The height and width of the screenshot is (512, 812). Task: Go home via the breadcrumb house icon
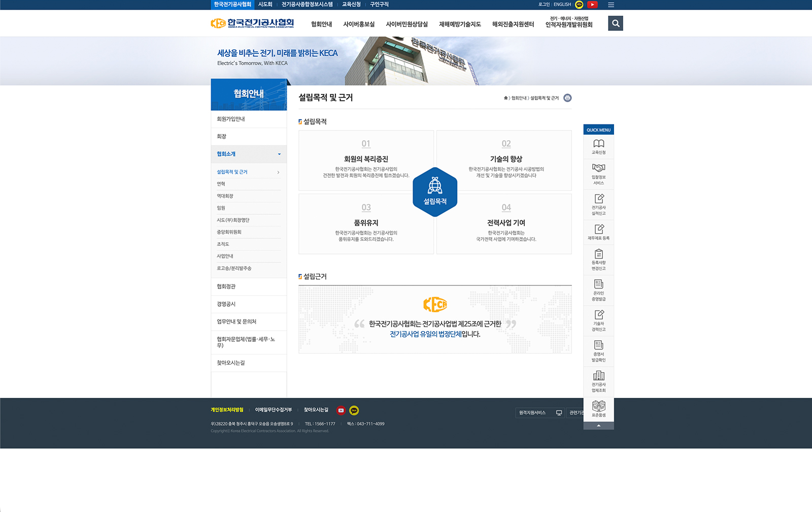coord(505,98)
